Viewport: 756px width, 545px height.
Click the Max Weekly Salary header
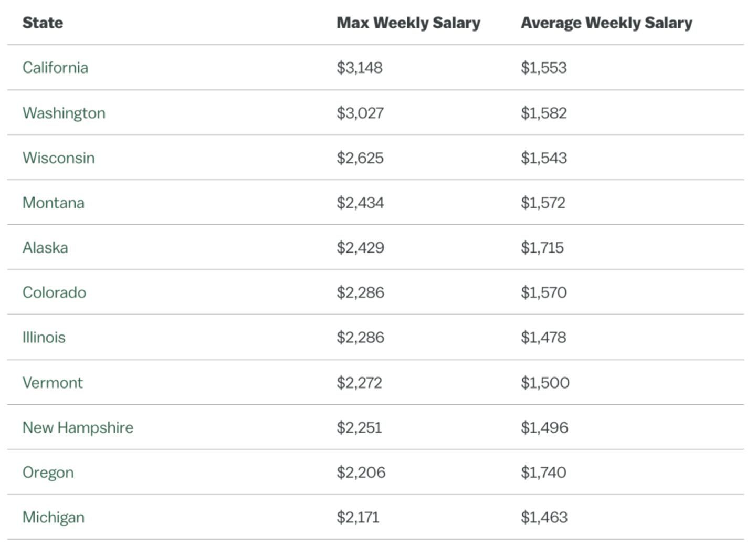(408, 23)
